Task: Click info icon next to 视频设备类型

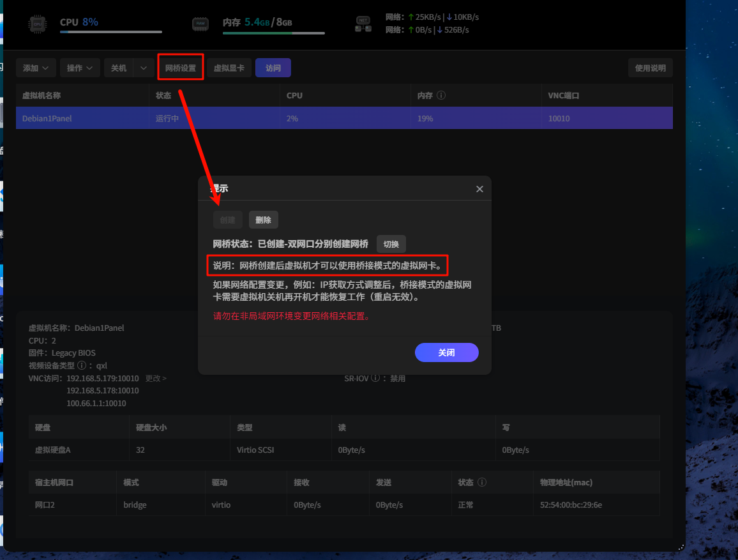Action: pos(81,366)
